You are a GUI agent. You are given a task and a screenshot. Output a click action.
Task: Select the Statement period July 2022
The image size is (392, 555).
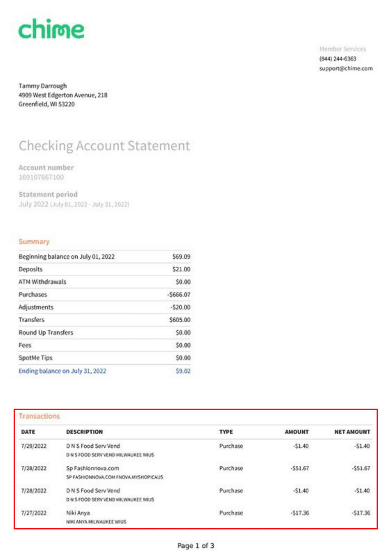click(74, 204)
